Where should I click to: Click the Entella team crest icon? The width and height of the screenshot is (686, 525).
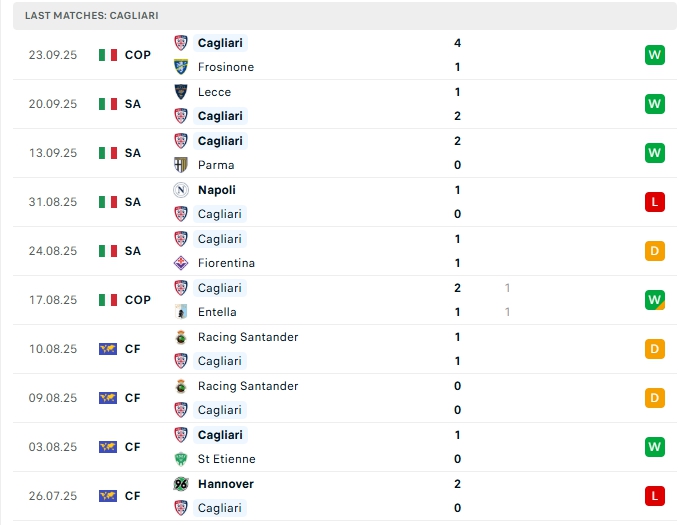181,312
